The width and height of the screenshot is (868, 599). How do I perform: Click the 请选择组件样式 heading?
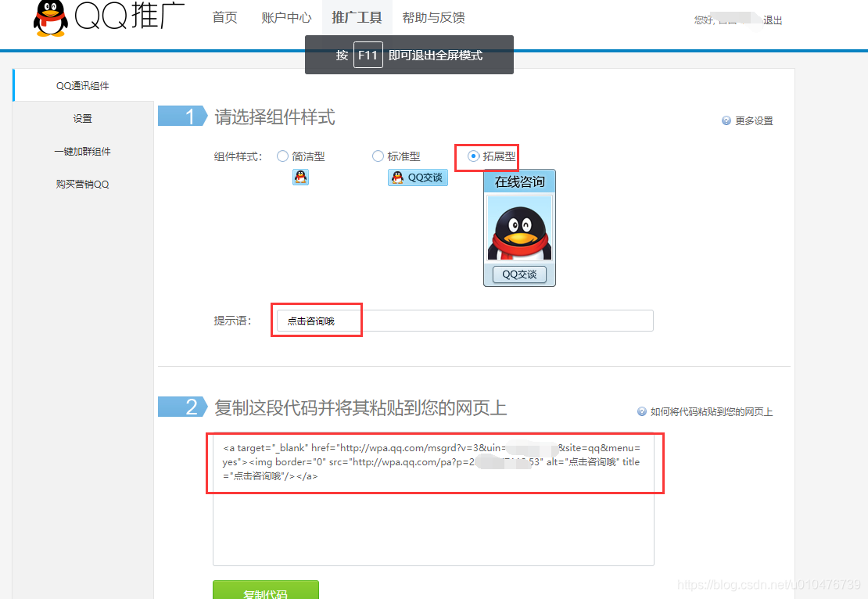click(275, 117)
